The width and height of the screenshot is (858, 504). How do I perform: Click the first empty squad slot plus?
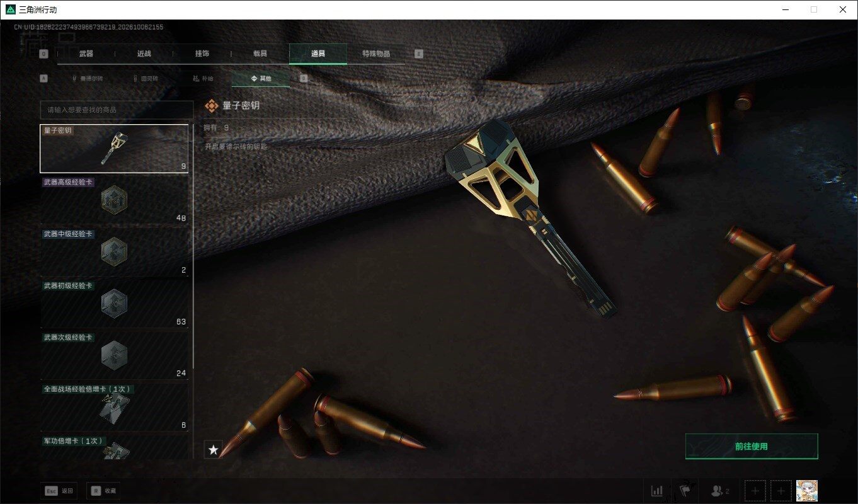point(755,491)
